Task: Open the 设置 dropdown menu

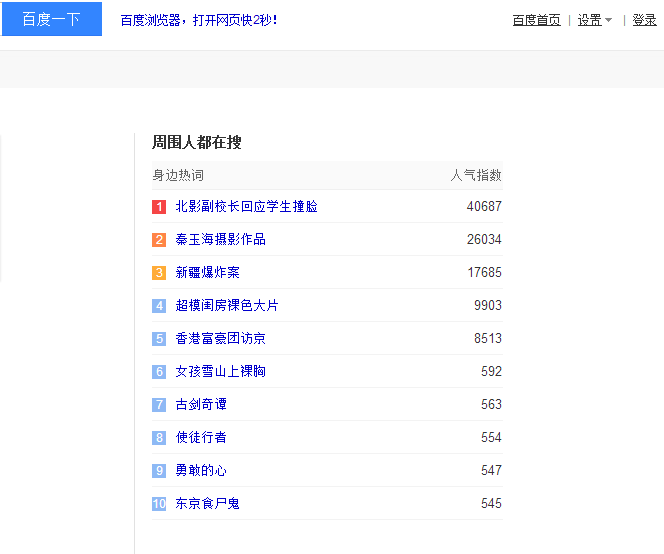Action: click(595, 20)
